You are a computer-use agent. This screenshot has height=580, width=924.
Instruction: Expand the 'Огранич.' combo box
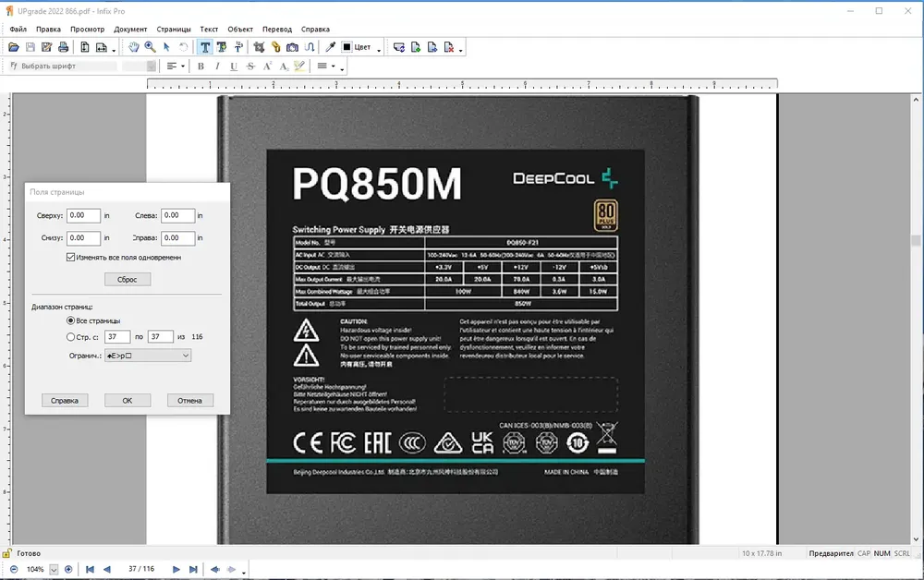[x=148, y=356]
